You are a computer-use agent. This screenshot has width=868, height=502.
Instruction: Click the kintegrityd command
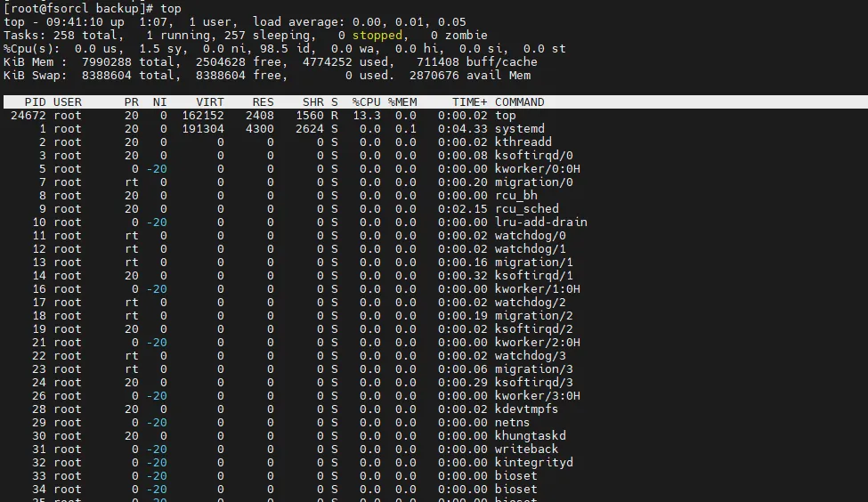(x=533, y=462)
